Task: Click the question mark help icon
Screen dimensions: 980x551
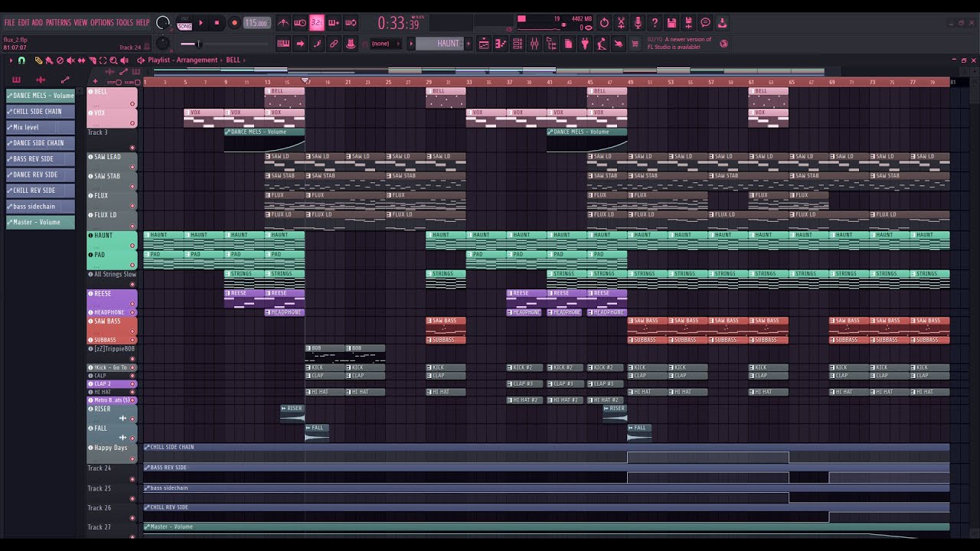Action: (655, 23)
